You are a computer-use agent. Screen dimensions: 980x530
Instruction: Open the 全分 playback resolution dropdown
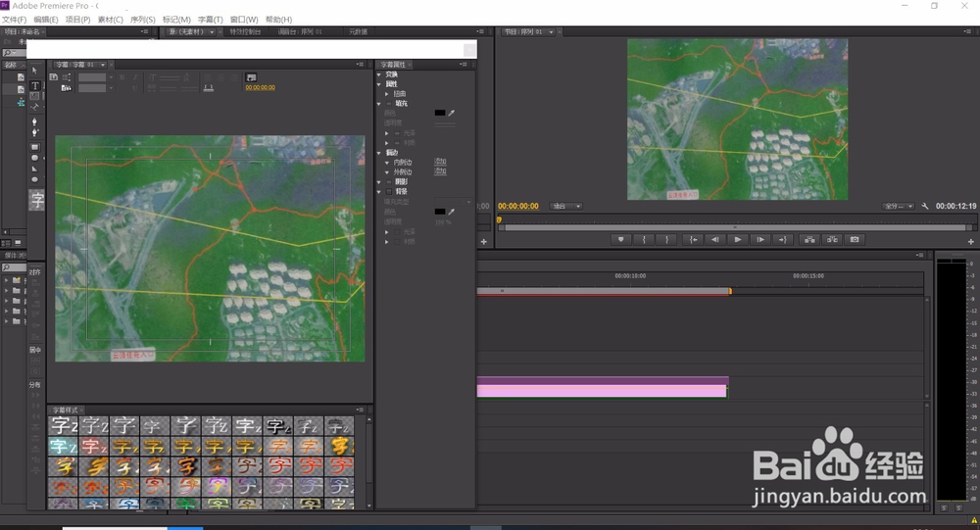[x=898, y=207]
